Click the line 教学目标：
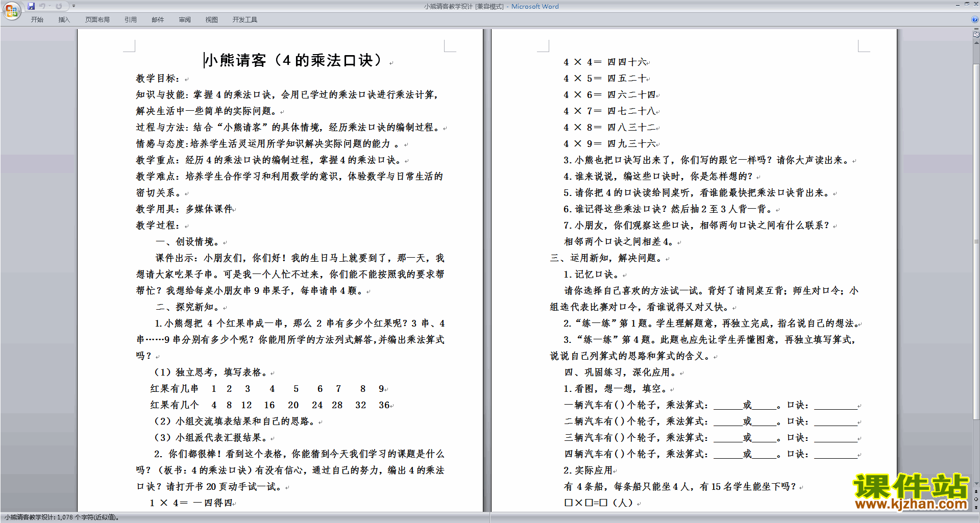 158,78
